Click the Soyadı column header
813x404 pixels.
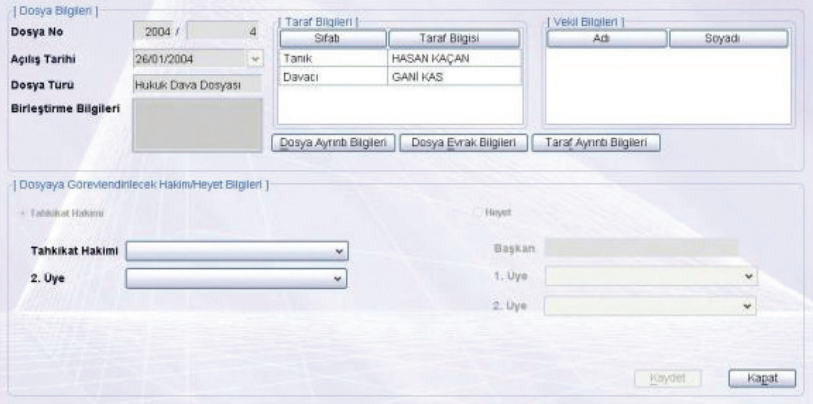727,40
